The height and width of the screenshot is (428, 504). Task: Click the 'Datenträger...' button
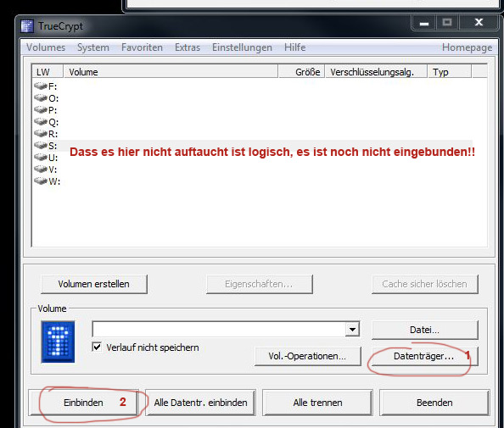tap(424, 356)
